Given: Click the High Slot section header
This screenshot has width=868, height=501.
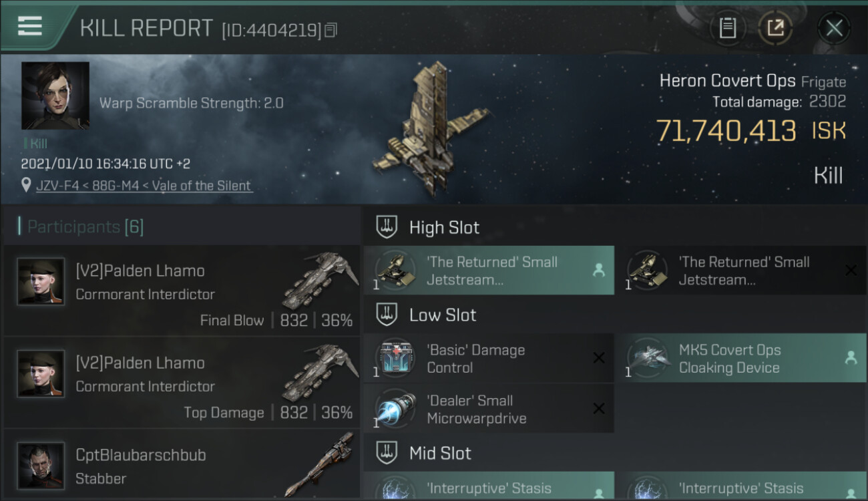Looking at the screenshot, I should point(444,227).
